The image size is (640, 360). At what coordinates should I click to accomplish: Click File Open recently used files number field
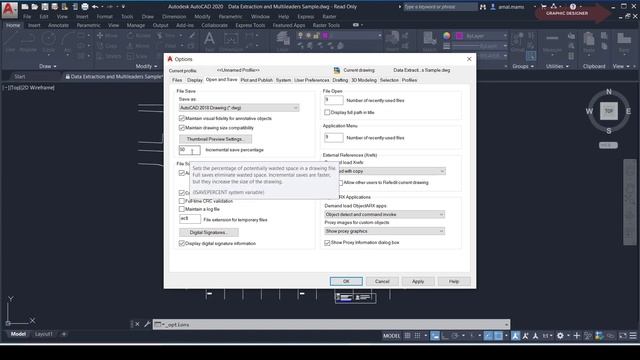[333, 100]
